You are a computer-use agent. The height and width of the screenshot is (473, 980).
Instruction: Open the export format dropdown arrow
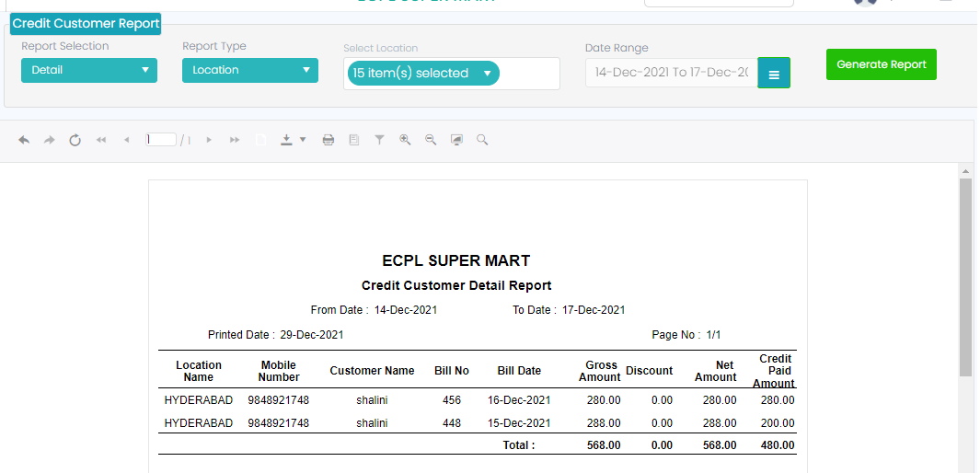click(x=303, y=140)
